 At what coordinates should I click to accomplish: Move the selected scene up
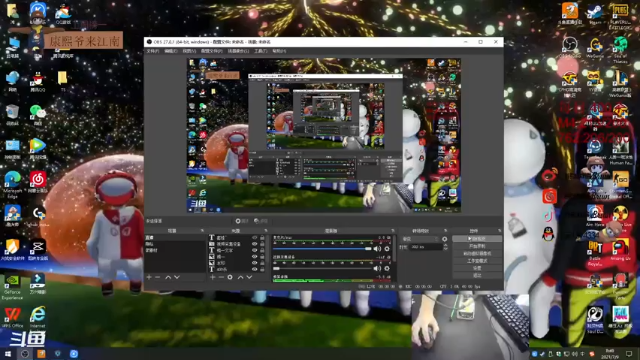168,277
